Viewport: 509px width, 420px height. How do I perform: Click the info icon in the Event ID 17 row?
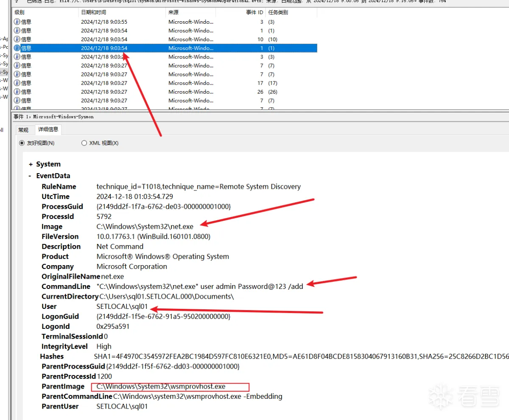tap(17, 83)
